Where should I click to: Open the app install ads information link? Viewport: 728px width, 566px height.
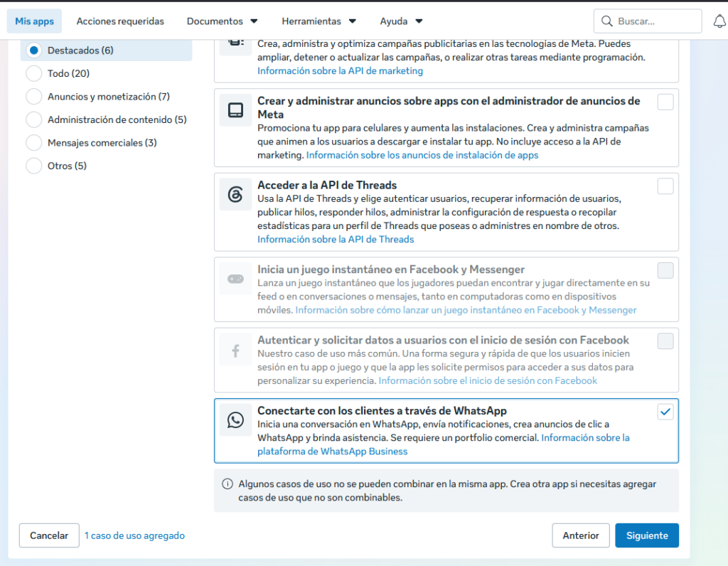pyautogui.click(x=422, y=155)
